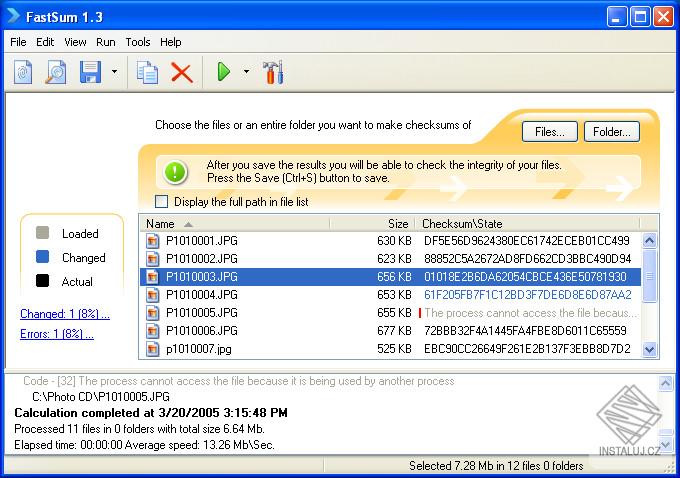Screen dimensions: 680x478
Task: Open the Edit menu
Action: (x=45, y=42)
